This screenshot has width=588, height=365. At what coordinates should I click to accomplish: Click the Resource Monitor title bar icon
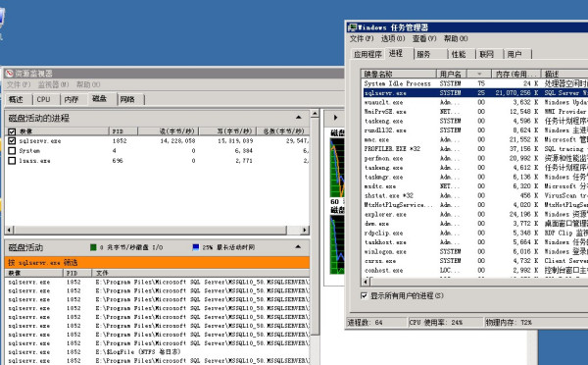(x=10, y=74)
